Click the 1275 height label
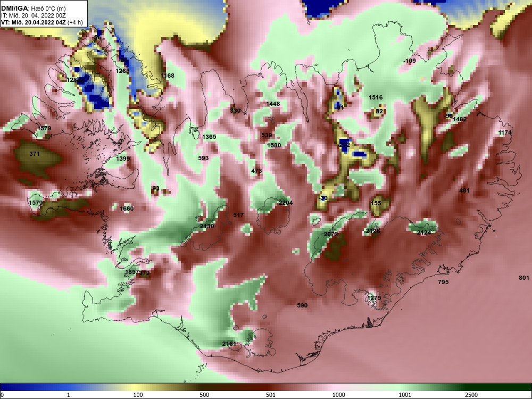Image resolution: width=532 pixels, height=399 pixels. pos(374,298)
